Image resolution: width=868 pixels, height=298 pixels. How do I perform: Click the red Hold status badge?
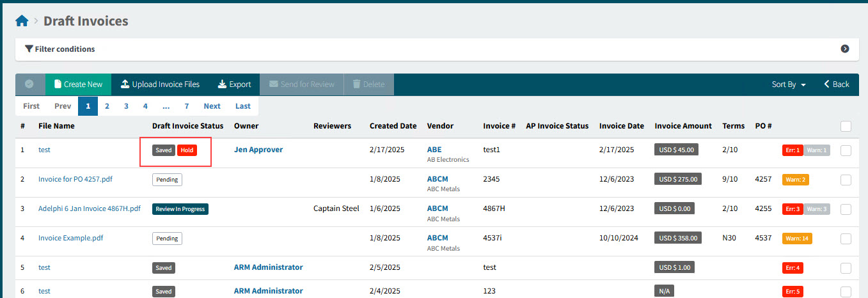[x=187, y=150]
